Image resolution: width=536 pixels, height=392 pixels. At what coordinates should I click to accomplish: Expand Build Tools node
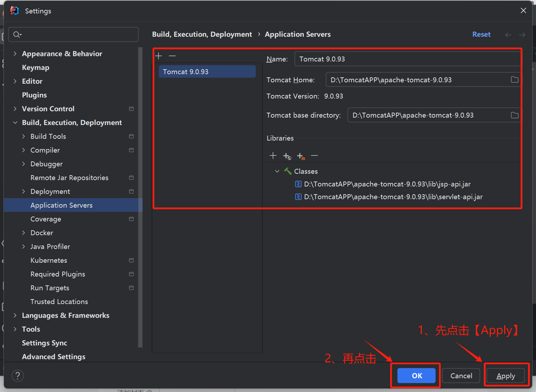[23, 136]
